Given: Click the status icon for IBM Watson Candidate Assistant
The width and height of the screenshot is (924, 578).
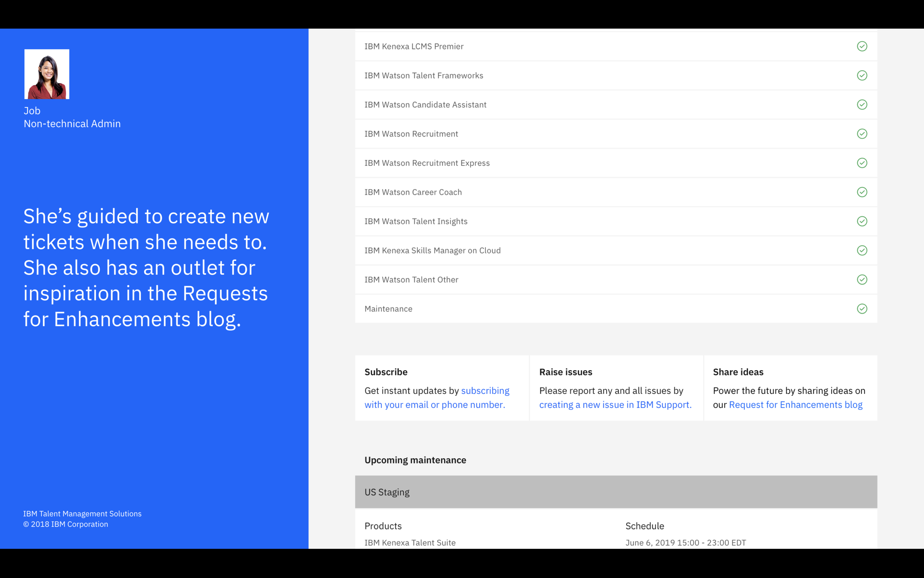Looking at the screenshot, I should tap(862, 104).
